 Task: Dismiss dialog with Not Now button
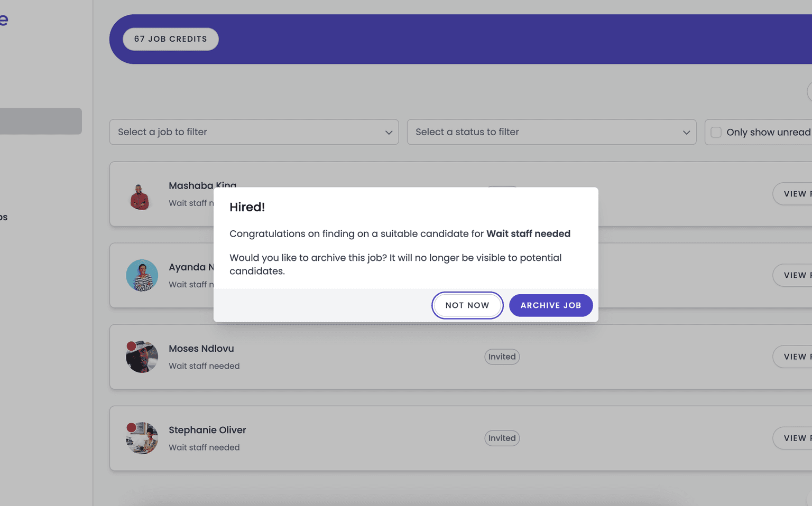pyautogui.click(x=467, y=305)
